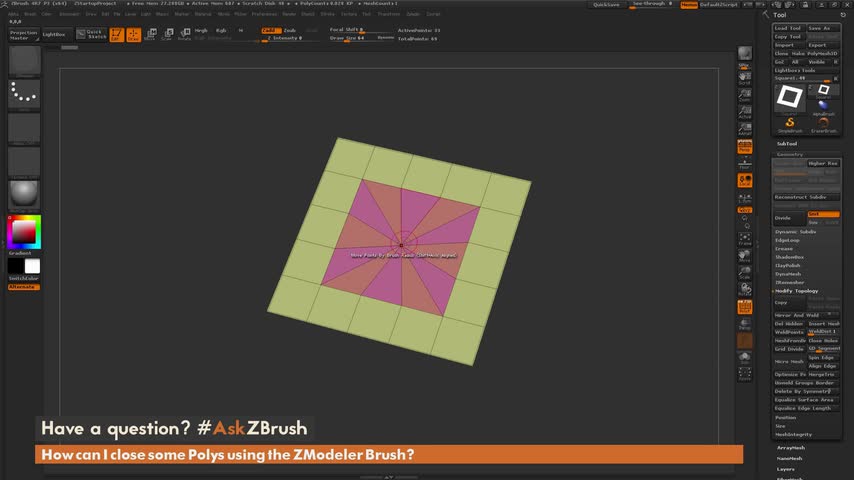
Task: Expand the DynaMesh section
Action: point(788,274)
